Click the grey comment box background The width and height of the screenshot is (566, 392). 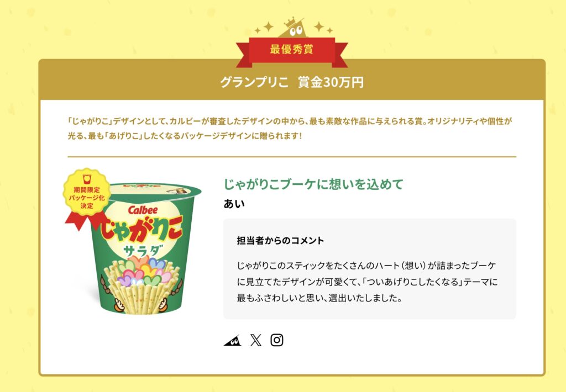point(370,269)
